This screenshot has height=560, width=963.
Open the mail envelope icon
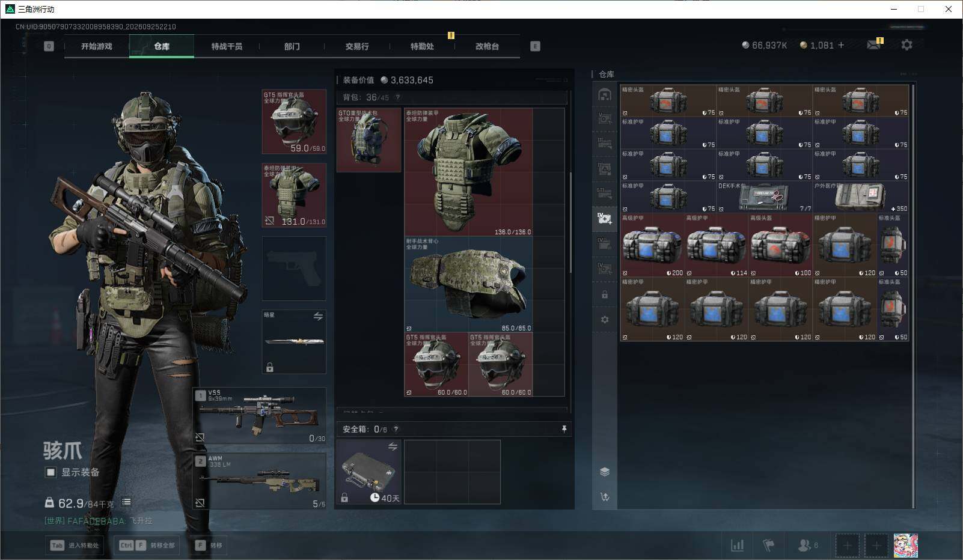[874, 45]
